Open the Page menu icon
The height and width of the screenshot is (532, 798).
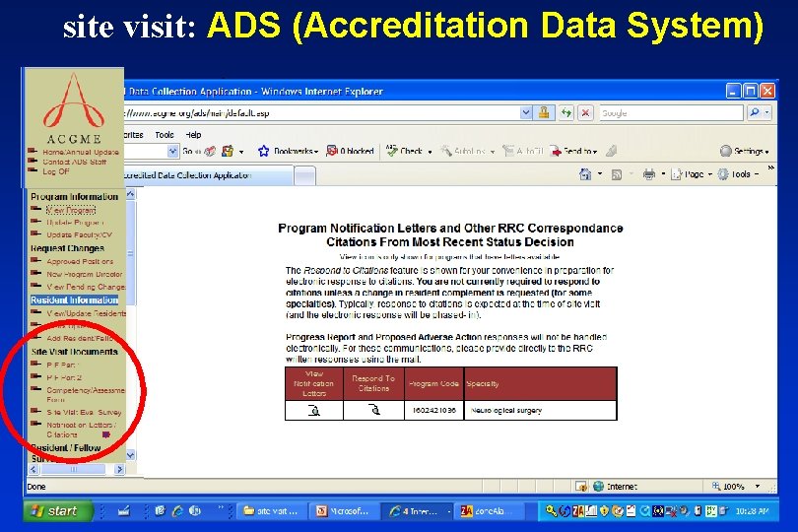point(676,174)
